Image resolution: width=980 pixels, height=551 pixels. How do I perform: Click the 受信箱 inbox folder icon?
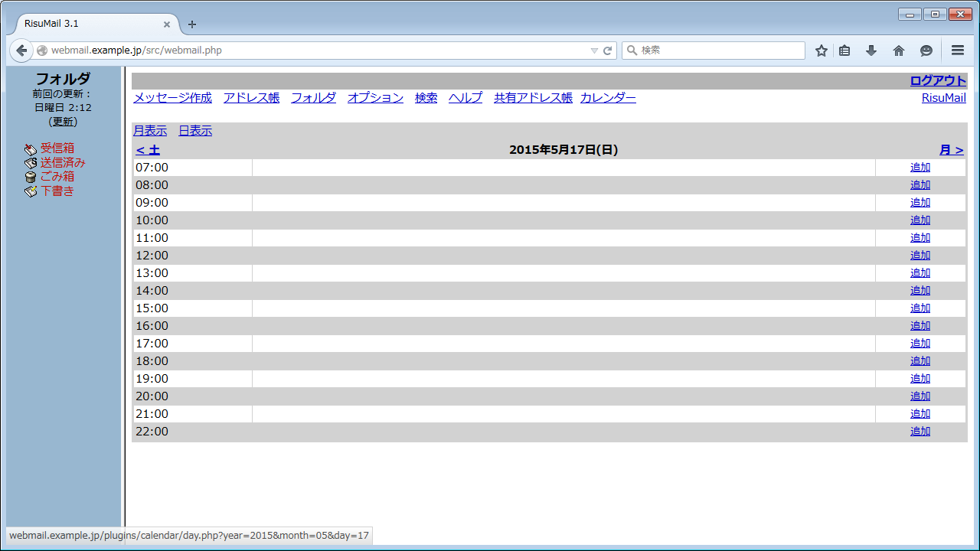pos(31,148)
